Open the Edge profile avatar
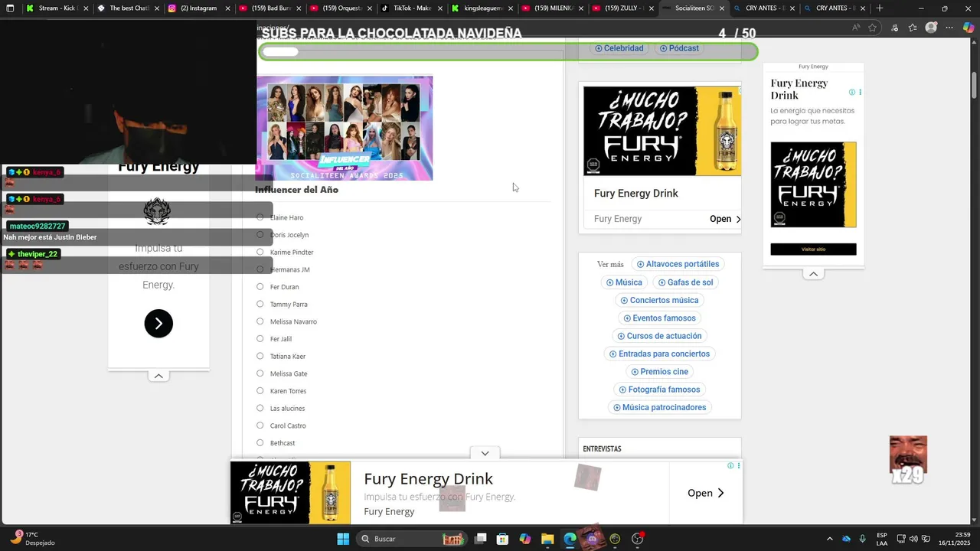The height and width of the screenshot is (551, 980). [x=931, y=28]
